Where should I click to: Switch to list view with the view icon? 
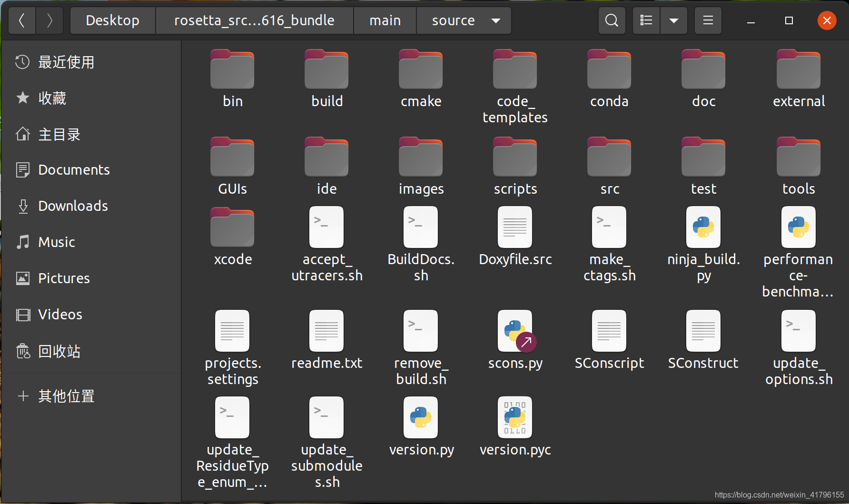(x=646, y=20)
